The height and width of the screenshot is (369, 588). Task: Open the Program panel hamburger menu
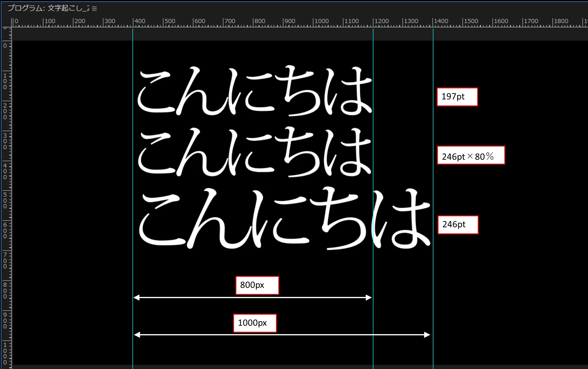point(94,9)
